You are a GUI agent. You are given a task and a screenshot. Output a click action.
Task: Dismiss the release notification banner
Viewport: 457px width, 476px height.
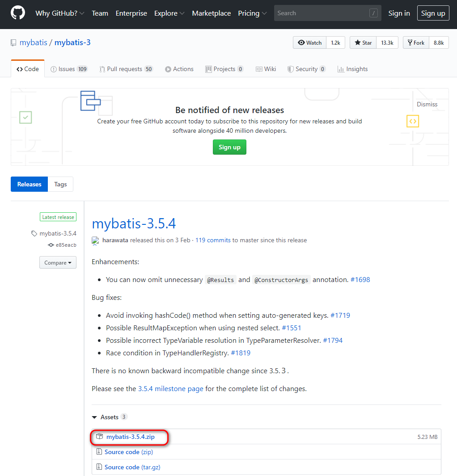click(x=427, y=104)
